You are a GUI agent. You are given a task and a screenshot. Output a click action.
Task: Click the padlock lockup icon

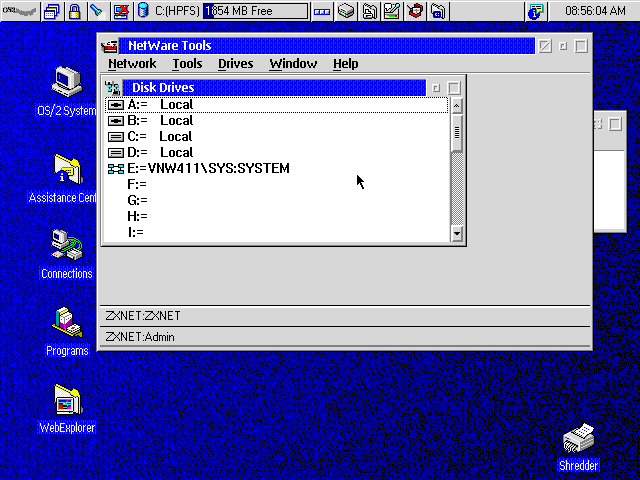coord(75,11)
